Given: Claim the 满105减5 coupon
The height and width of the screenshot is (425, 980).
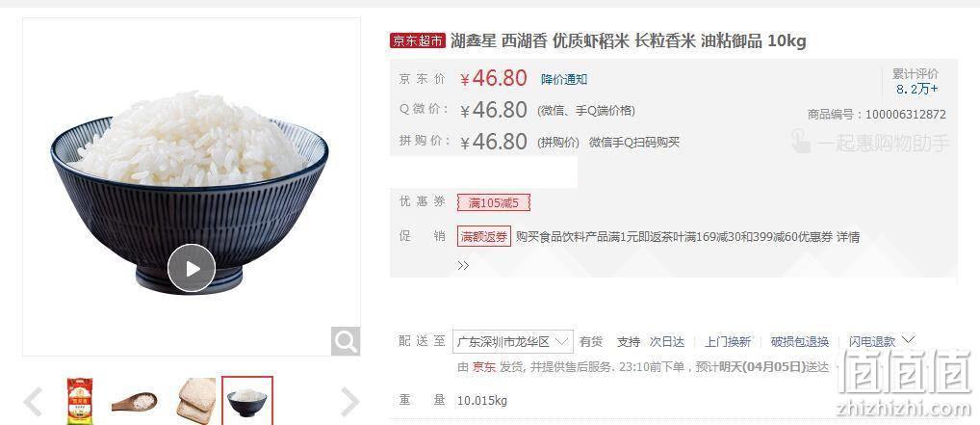Looking at the screenshot, I should [494, 202].
